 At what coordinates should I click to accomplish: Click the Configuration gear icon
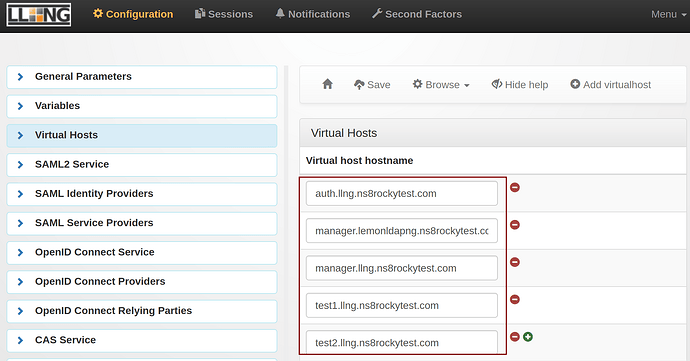98,14
